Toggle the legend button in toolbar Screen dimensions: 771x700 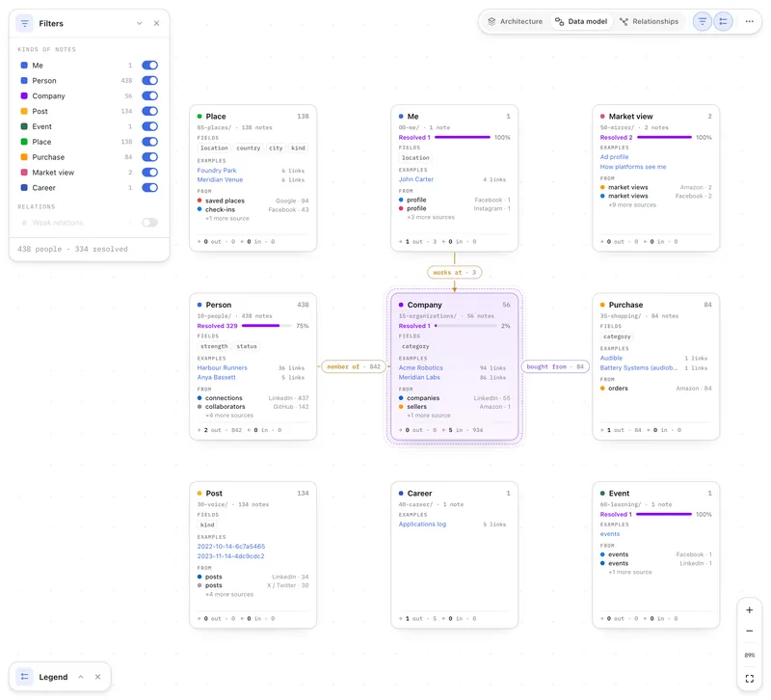724,21
